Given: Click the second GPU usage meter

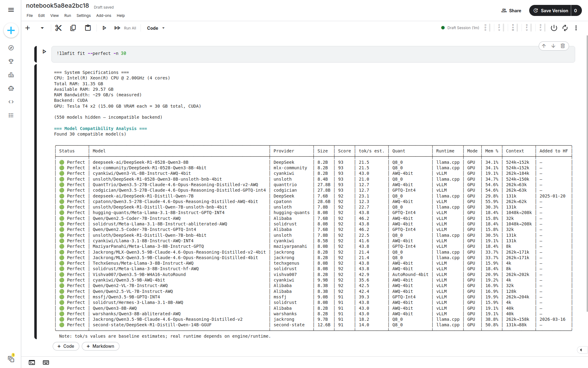Looking at the screenshot, I should point(542,28).
